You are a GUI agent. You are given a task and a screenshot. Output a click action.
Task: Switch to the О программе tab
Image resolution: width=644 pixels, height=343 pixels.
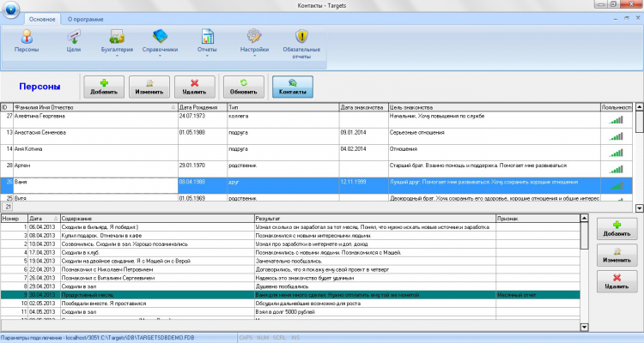pyautogui.click(x=85, y=19)
